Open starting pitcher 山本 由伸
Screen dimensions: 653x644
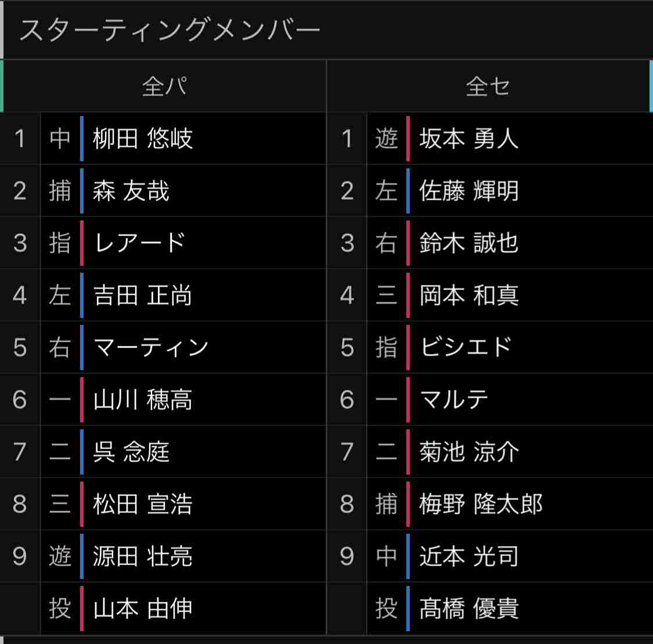142,609
